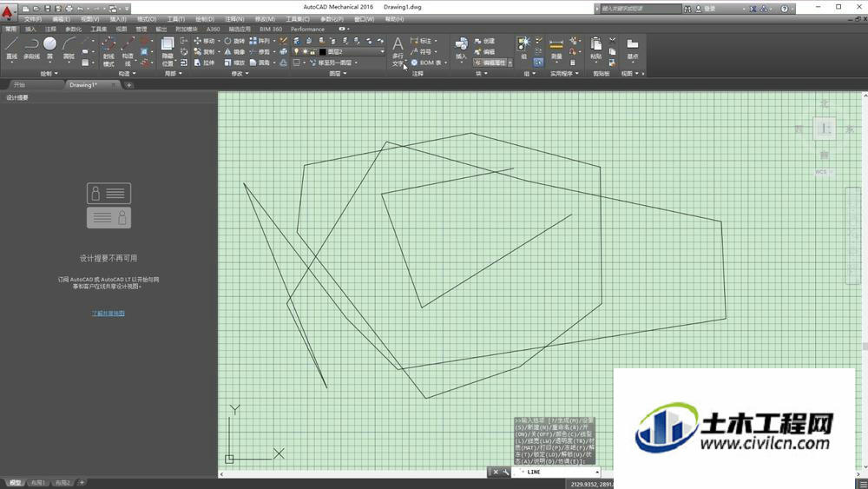Open Layer Properties manager icon
The width and height of the screenshot is (868, 489).
[297, 41]
